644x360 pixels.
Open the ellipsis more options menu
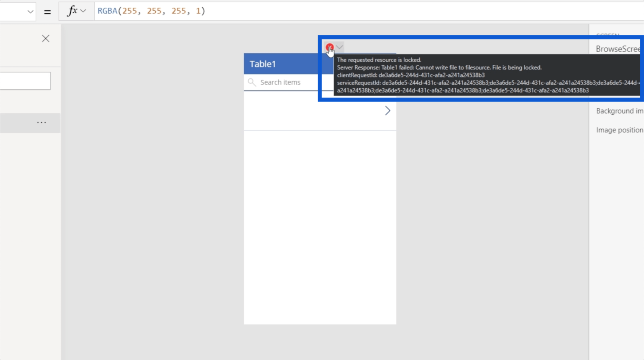[x=41, y=123]
